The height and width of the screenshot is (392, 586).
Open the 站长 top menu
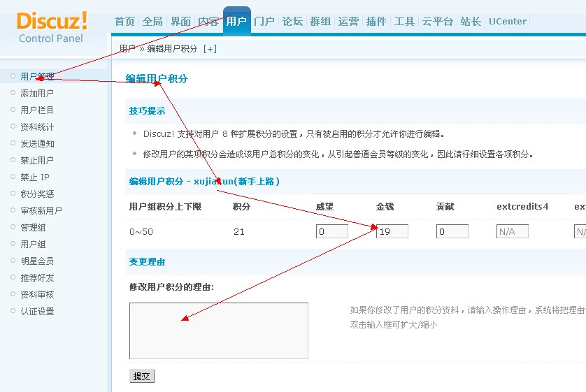pos(471,21)
